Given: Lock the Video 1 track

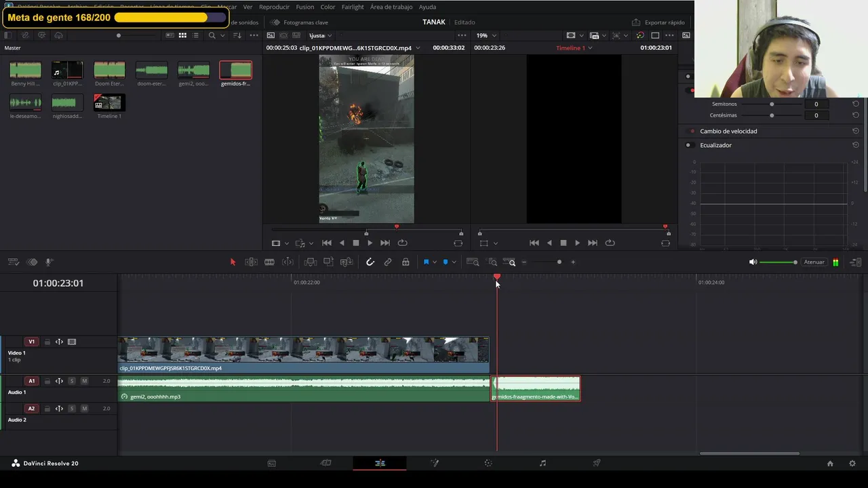Looking at the screenshot, I should pos(47,342).
